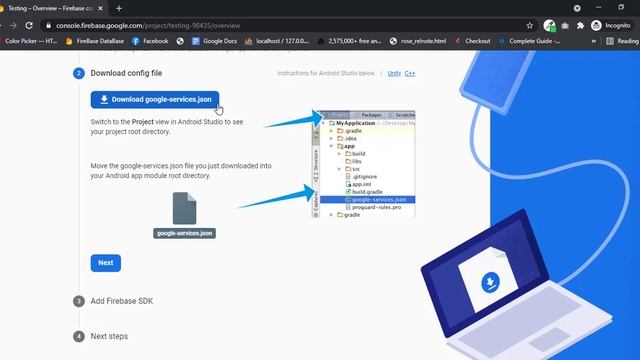This screenshot has height=360, width=640.
Task: Open the Checkout bookmark
Action: coord(472,41)
